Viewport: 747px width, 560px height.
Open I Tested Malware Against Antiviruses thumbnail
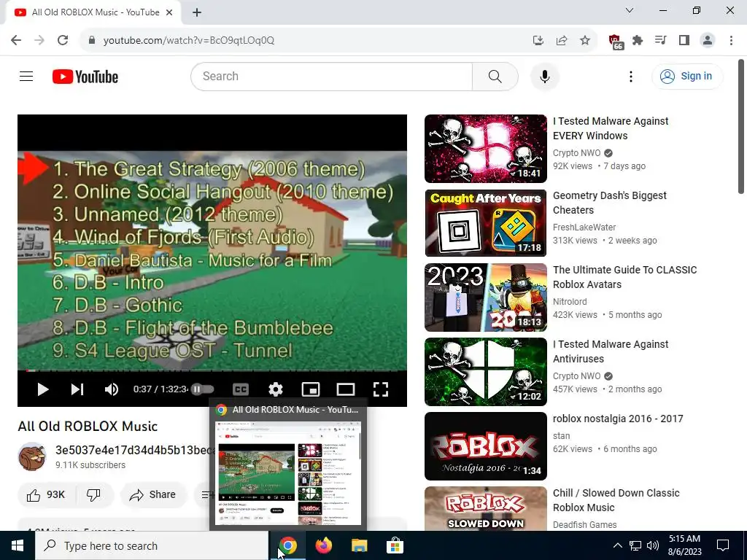point(485,372)
